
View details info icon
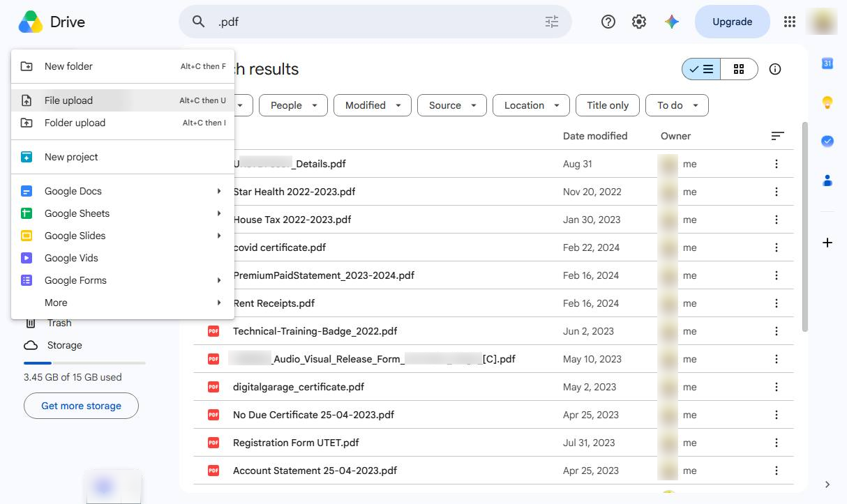pyautogui.click(x=775, y=69)
